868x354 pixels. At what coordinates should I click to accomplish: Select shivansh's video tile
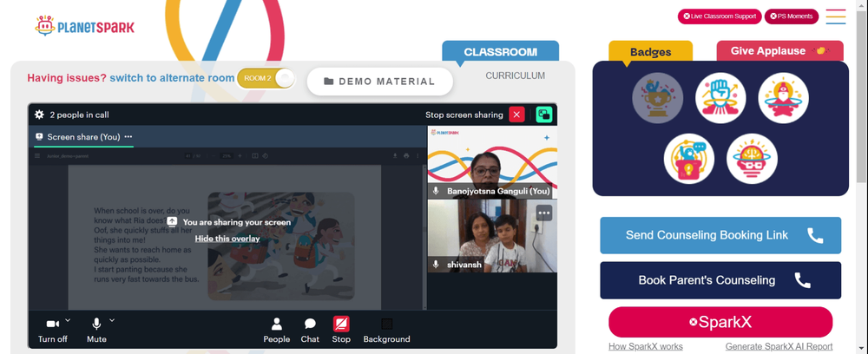tap(492, 236)
